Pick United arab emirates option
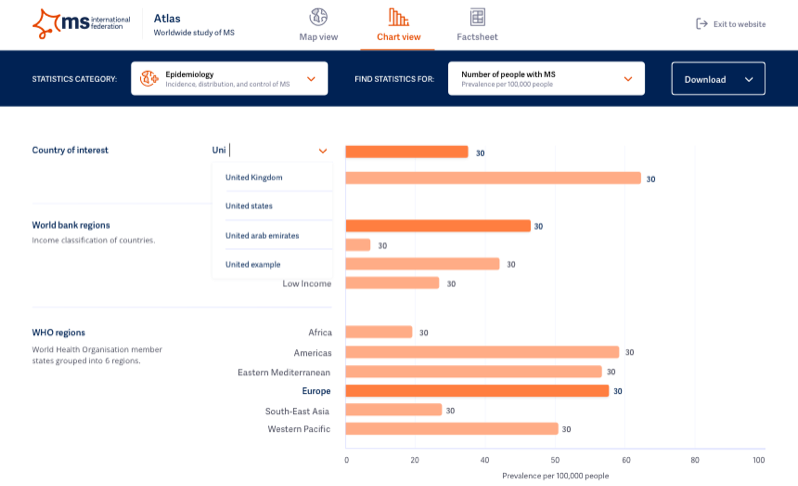 pyautogui.click(x=262, y=235)
